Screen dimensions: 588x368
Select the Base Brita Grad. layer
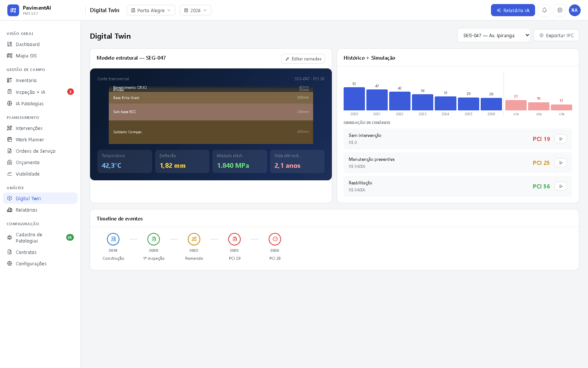click(x=211, y=98)
